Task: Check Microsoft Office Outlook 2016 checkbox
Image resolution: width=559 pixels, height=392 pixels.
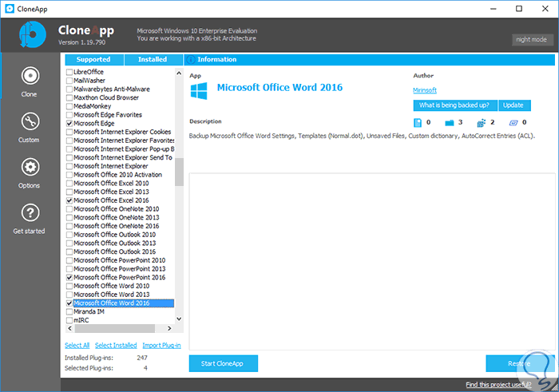Action: click(x=69, y=251)
